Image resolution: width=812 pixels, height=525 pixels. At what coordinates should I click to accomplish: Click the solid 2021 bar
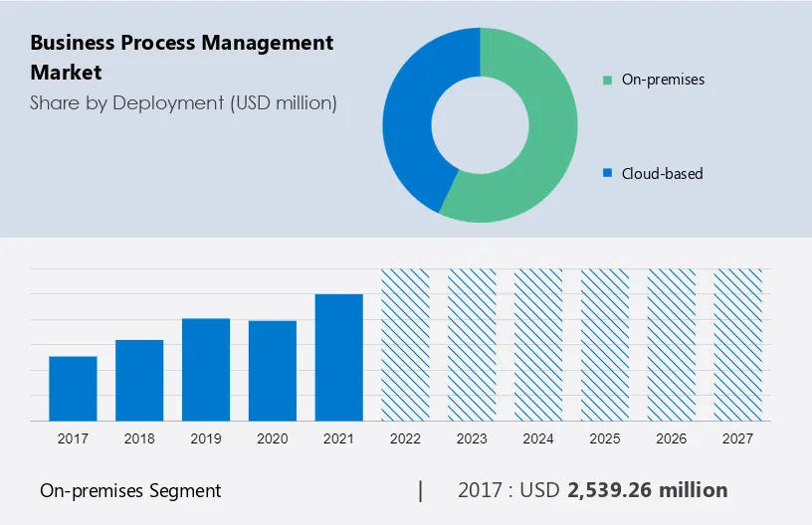(x=338, y=357)
